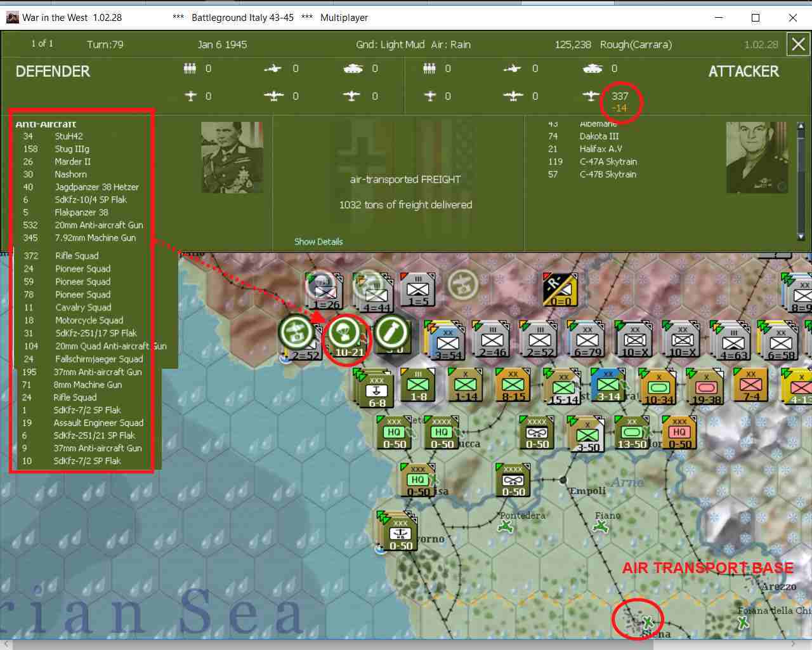Viewport: 812px width, 650px height.
Task: Click the Jagdpanzer 38 Hetzer entry
Action: click(x=81, y=187)
